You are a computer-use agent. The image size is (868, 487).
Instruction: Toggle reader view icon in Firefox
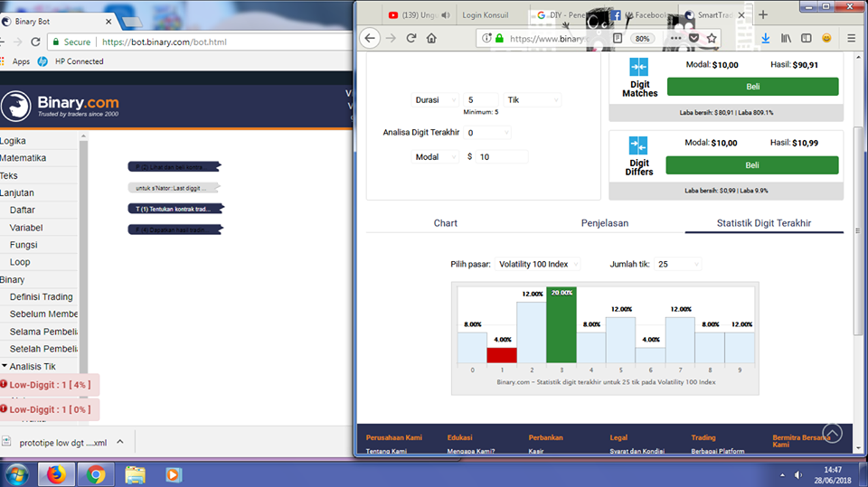coord(618,38)
